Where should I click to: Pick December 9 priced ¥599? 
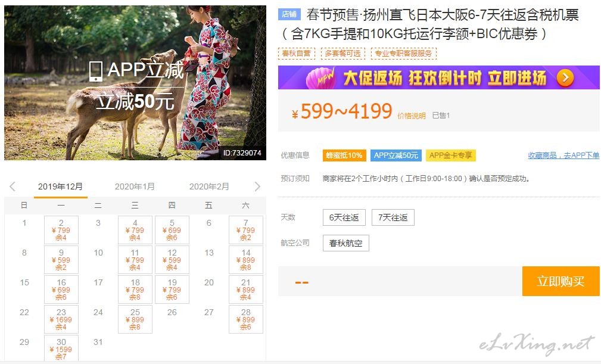point(61,260)
